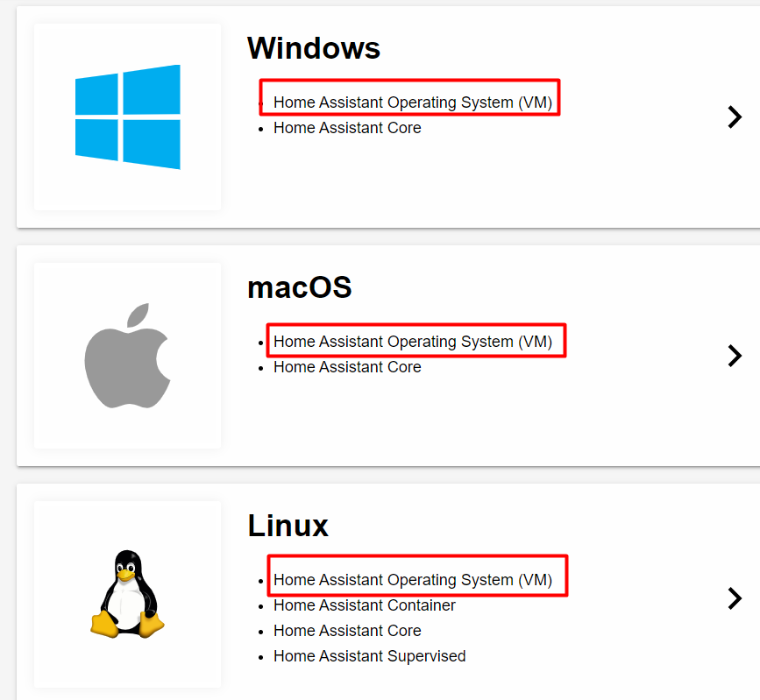Select Home Assistant Container under Linux
Image resolution: width=760 pixels, height=700 pixels.
coord(365,605)
